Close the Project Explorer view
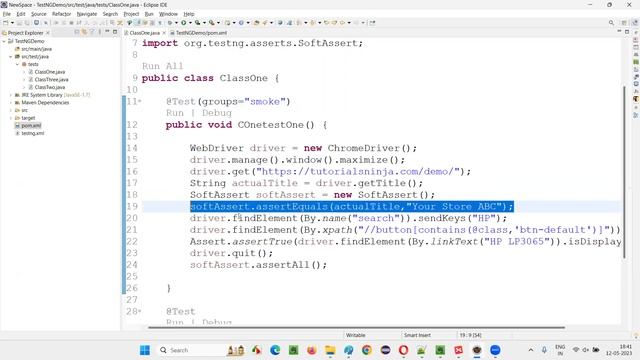 pyautogui.click(x=48, y=33)
